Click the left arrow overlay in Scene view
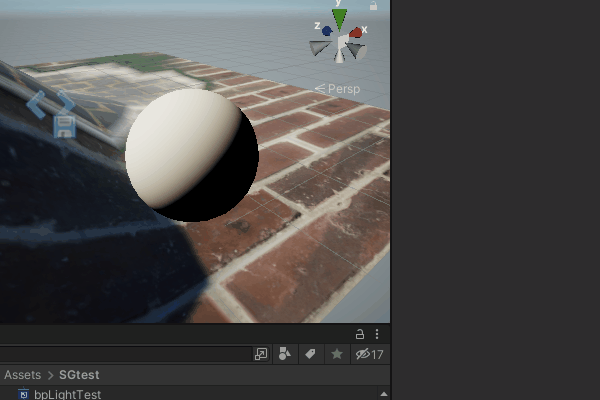This screenshot has height=400, width=600. [36, 105]
